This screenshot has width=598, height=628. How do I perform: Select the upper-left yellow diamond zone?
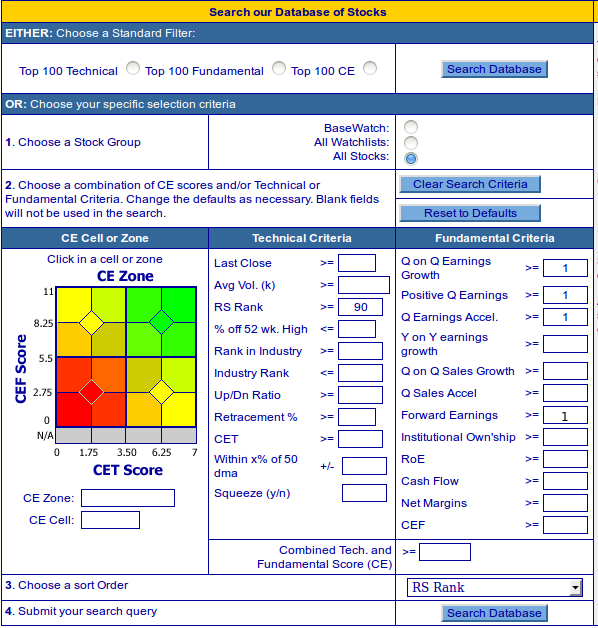point(91,322)
